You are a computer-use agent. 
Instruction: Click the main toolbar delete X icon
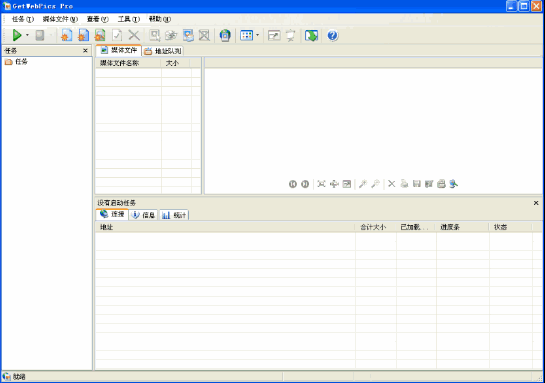[134, 35]
